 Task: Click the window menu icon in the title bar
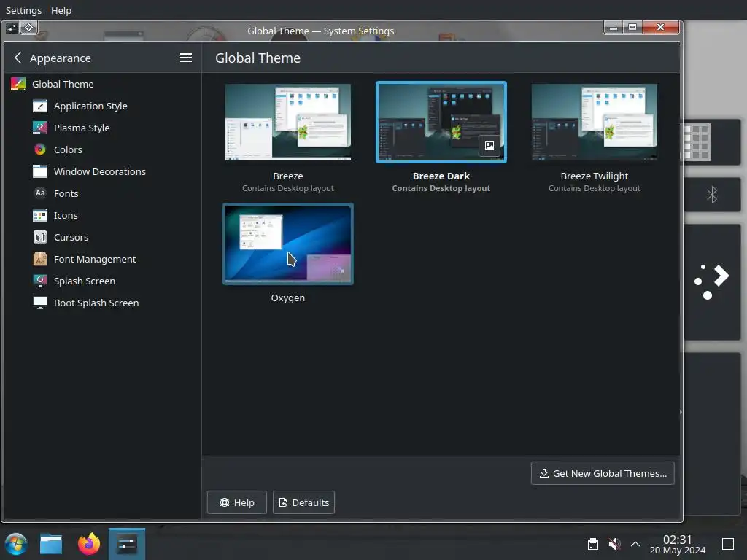12,28
